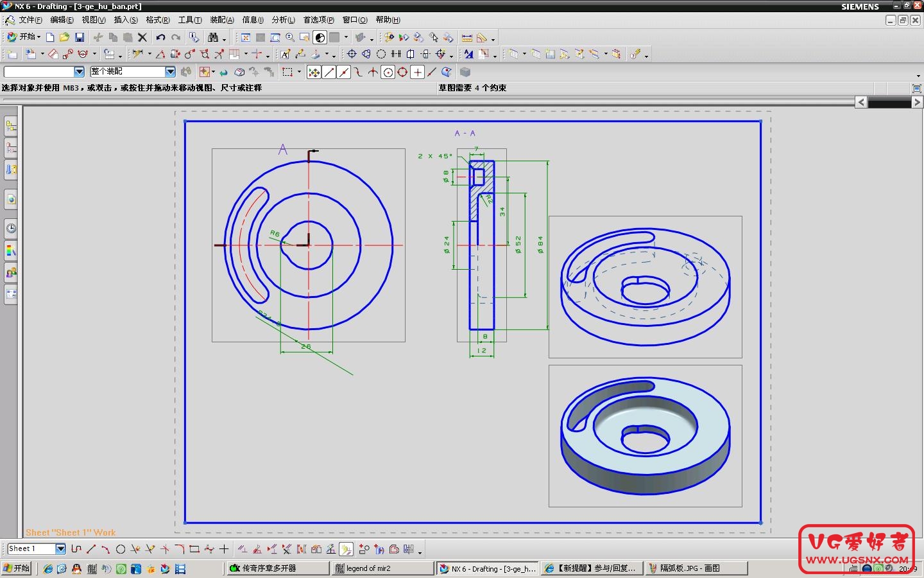Click the New file icon
Screen dimensions: 924x578
coord(50,37)
